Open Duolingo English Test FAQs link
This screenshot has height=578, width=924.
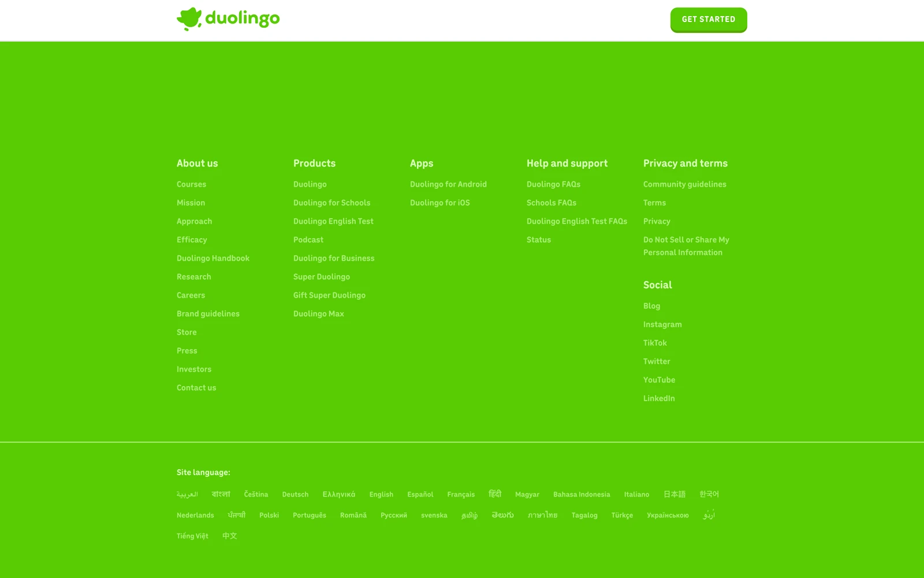click(x=577, y=221)
